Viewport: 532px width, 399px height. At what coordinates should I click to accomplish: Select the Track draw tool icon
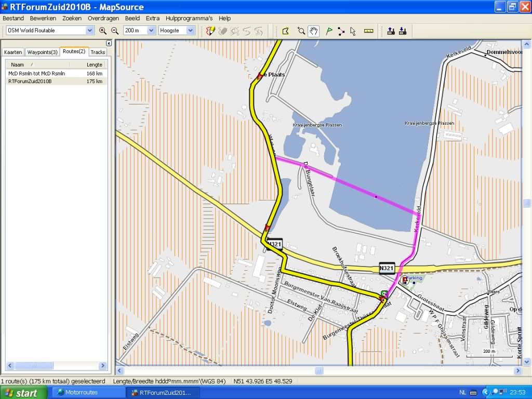point(210,31)
